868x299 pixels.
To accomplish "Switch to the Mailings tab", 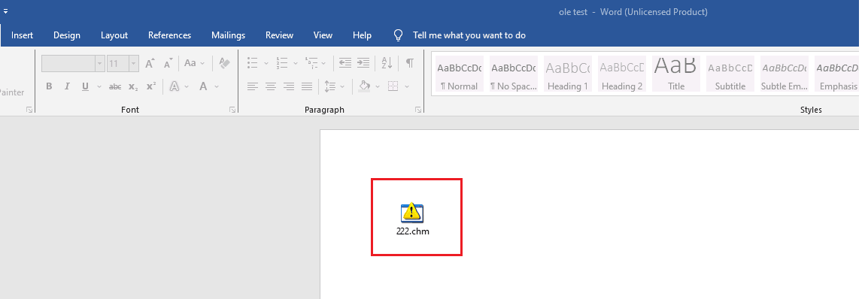I will coord(228,35).
